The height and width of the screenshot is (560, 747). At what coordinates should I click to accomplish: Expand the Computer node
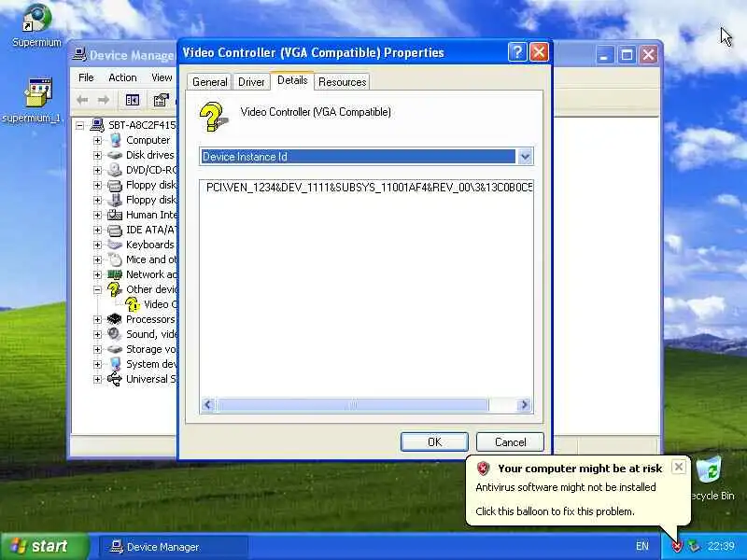pyautogui.click(x=98, y=141)
